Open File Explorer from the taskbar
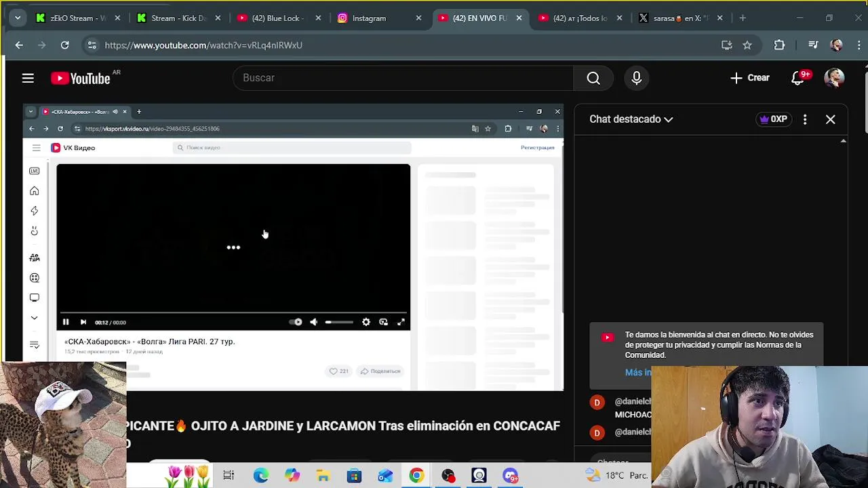Image resolution: width=868 pixels, height=488 pixels. pos(323,476)
